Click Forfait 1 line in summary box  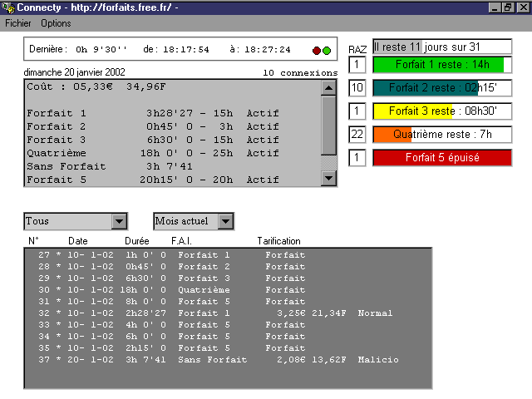153,113
